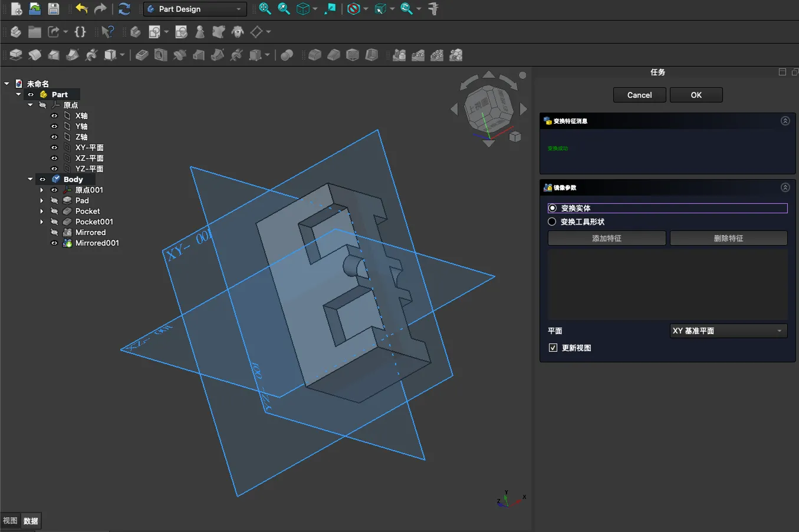
Task: Click the OK button
Action: (x=696, y=95)
